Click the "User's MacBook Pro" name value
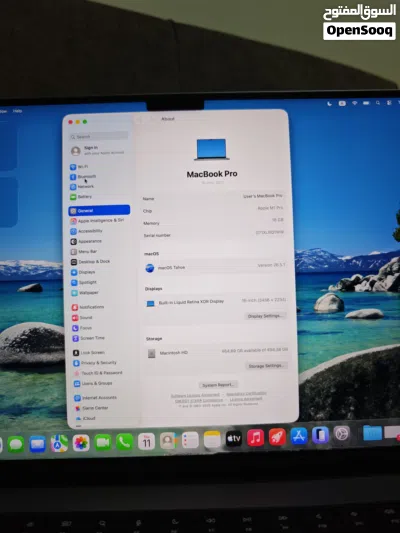The height and width of the screenshot is (533, 400). coord(263,196)
